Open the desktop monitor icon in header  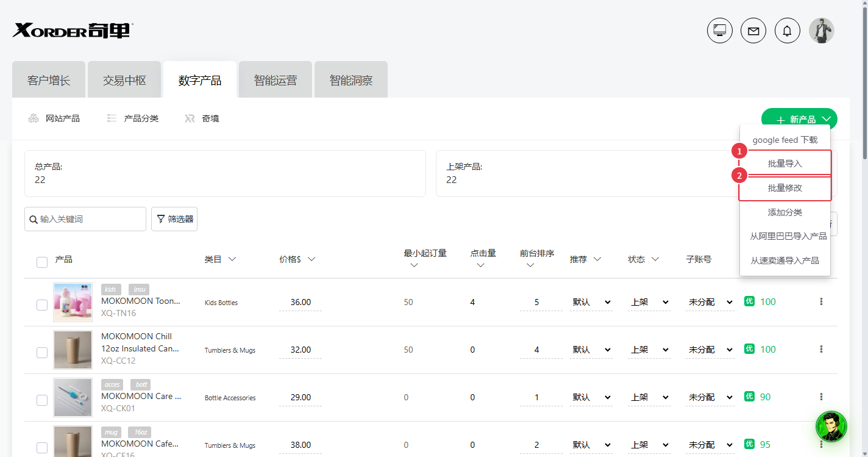click(720, 31)
